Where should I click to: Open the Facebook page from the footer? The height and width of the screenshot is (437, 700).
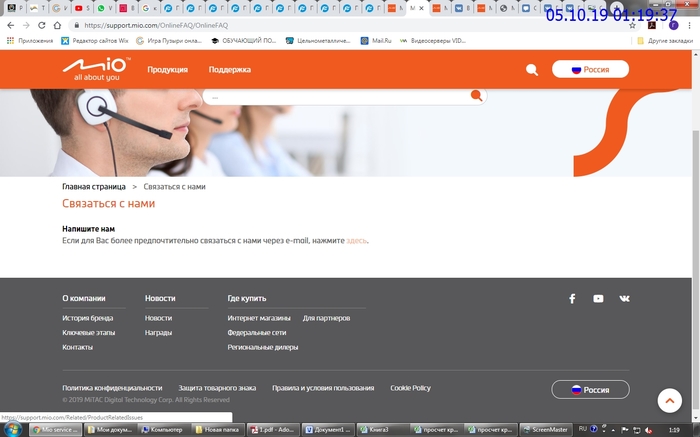tap(572, 298)
